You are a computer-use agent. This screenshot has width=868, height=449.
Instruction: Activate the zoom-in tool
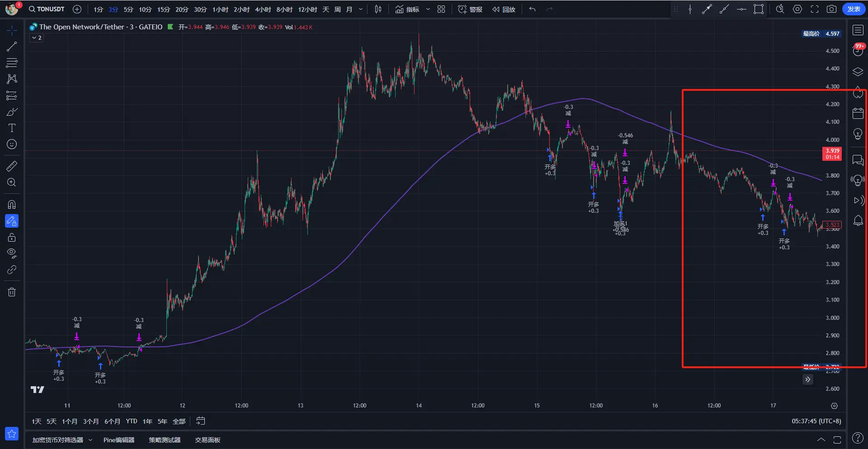(12, 182)
